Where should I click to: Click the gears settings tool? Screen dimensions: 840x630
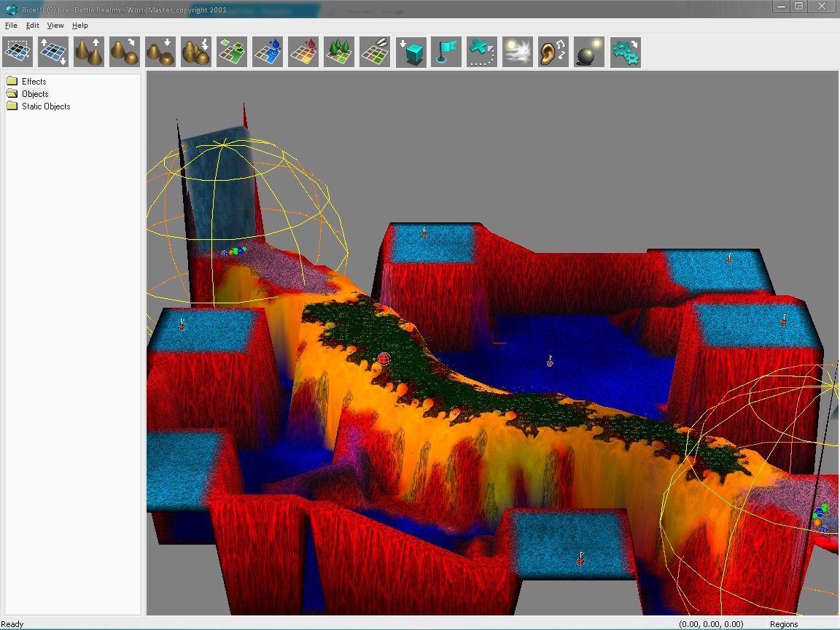click(x=626, y=52)
